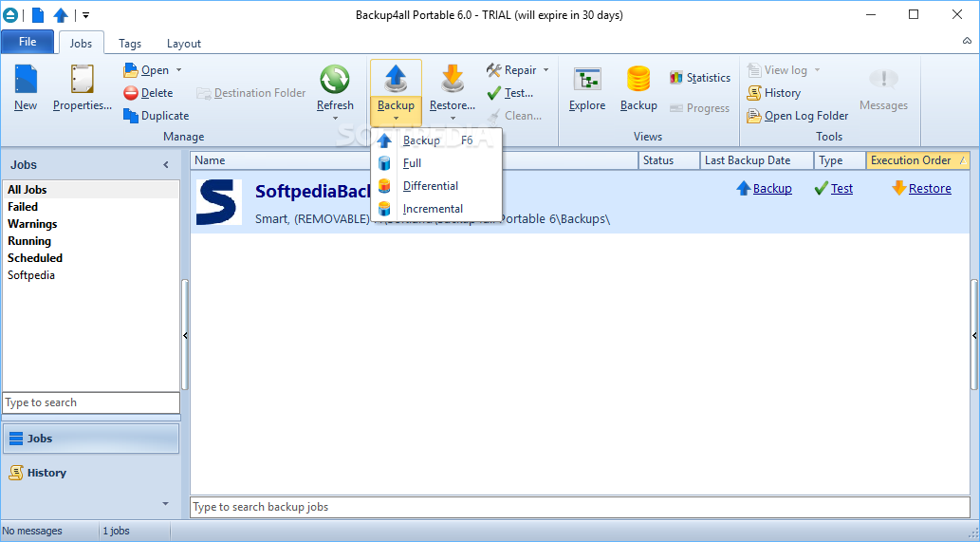The width and height of the screenshot is (980, 542).
Task: Click the Repair tool
Action: click(512, 70)
